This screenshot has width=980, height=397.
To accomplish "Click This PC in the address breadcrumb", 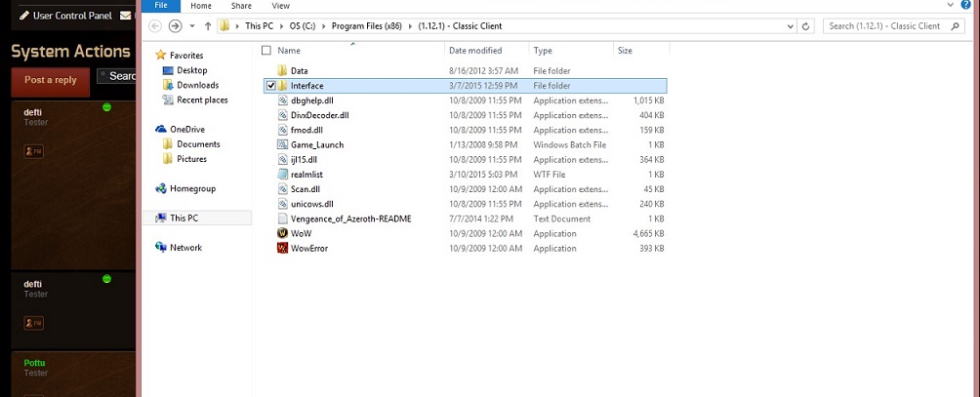I will tap(262, 26).
